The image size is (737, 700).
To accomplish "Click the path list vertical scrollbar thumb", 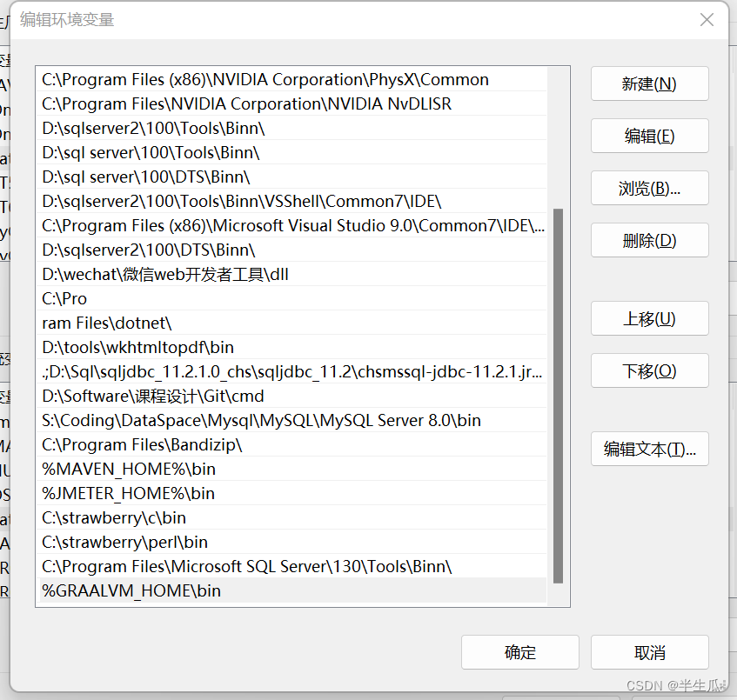I will tap(558, 396).
